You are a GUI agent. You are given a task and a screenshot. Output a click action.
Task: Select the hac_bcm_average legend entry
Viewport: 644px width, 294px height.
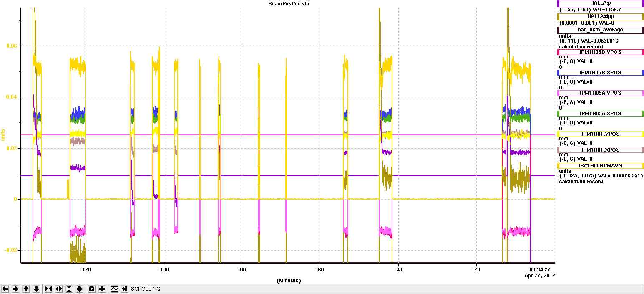[x=600, y=30]
